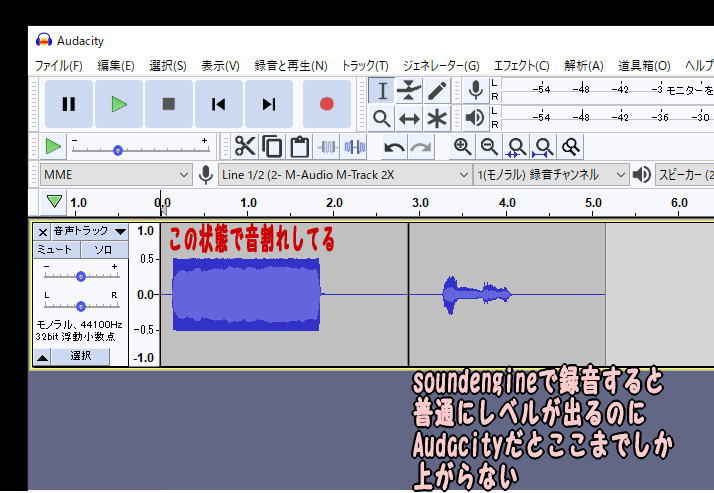Open the 録音と再生(N) menu

291,66
